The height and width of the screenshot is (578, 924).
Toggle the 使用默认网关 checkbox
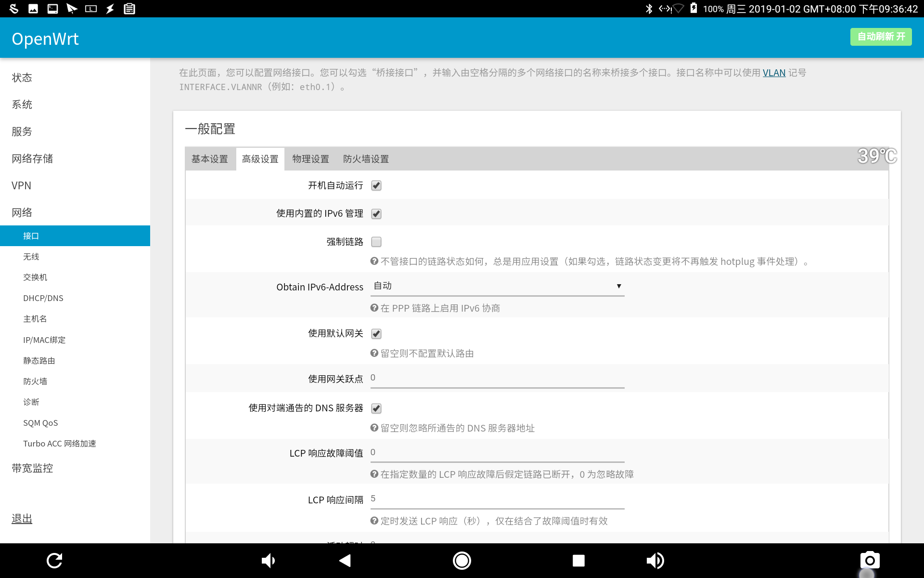point(376,334)
